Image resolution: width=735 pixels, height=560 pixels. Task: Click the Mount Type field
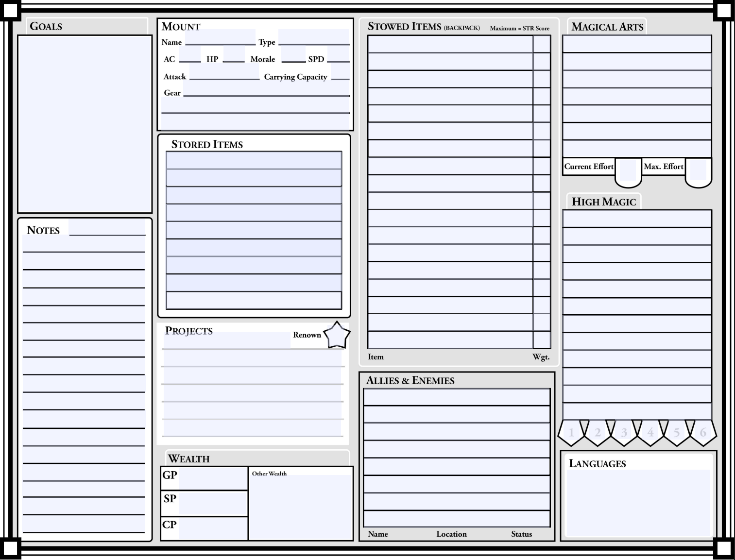coord(313,37)
